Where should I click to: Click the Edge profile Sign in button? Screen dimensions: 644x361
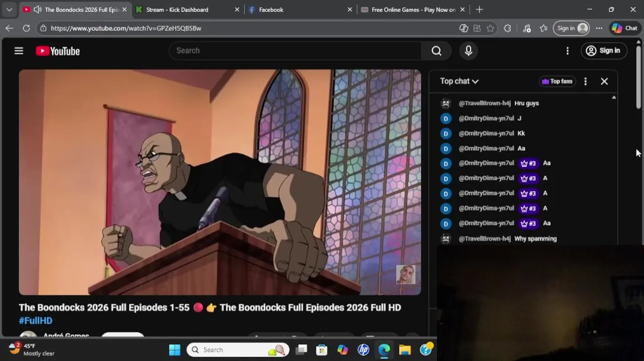[571, 28]
